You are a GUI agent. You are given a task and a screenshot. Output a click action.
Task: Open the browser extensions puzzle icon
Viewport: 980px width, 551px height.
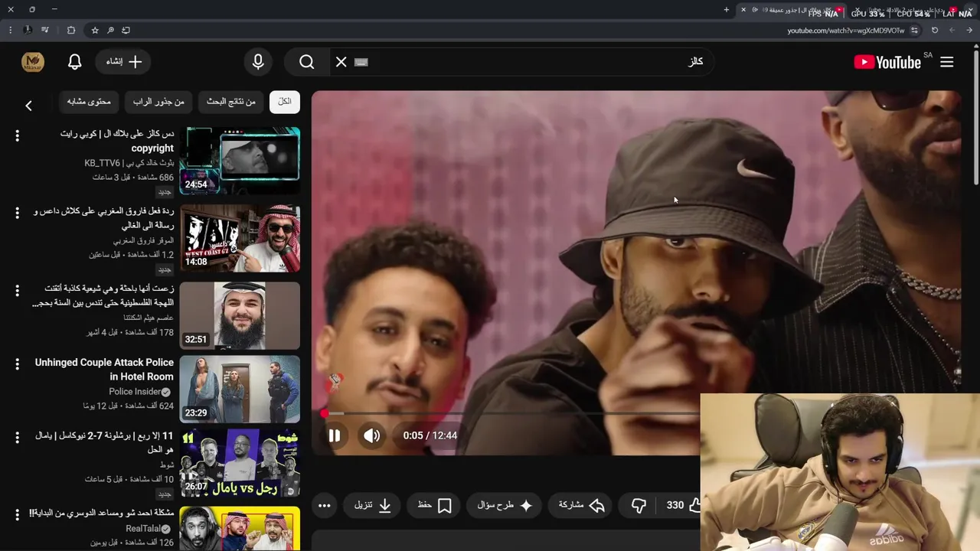[x=71, y=31]
